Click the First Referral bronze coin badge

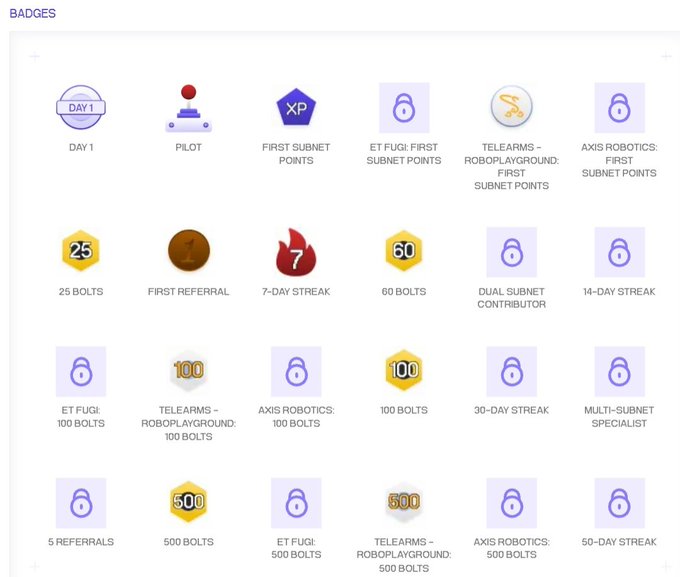(189, 250)
